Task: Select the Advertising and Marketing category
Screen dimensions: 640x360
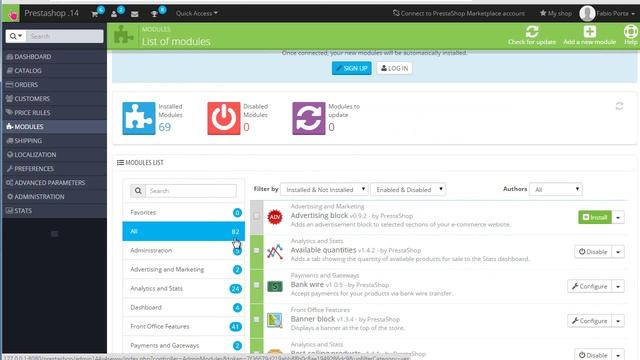Action: (x=184, y=269)
